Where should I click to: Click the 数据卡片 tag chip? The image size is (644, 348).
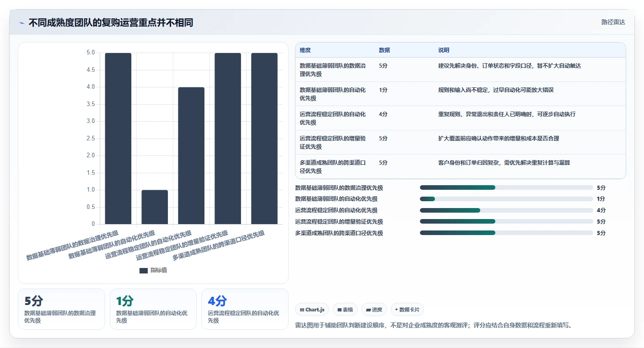(407, 310)
